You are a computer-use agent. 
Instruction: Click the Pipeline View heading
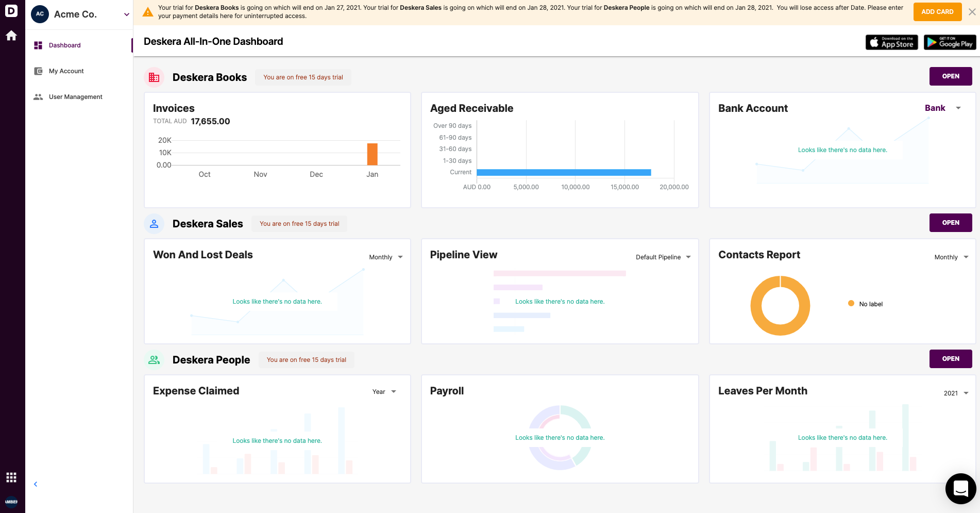464,255
